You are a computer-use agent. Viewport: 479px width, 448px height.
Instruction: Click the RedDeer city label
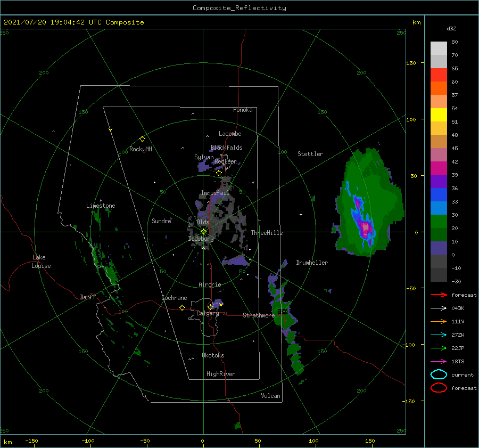click(226, 161)
